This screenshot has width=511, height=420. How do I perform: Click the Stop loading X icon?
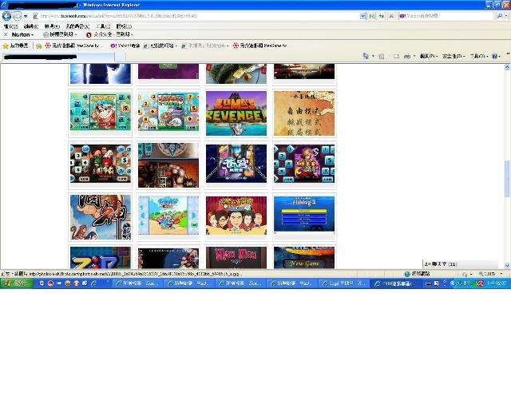pyautogui.click(x=390, y=16)
